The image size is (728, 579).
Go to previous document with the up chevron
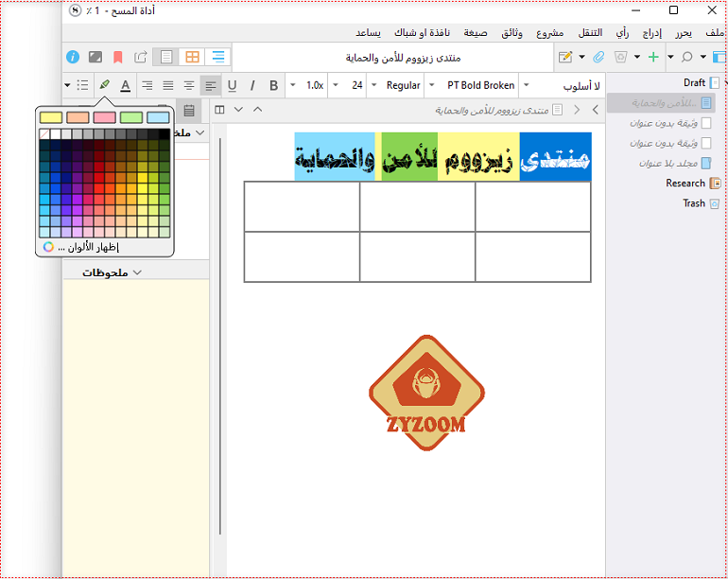[258, 110]
